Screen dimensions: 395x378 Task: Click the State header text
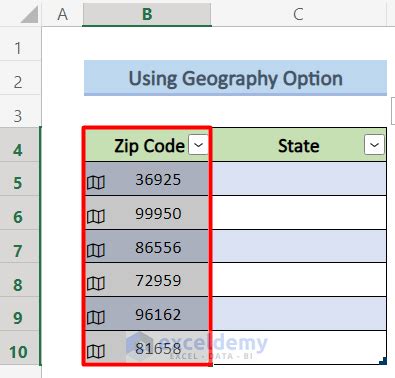[x=299, y=146]
